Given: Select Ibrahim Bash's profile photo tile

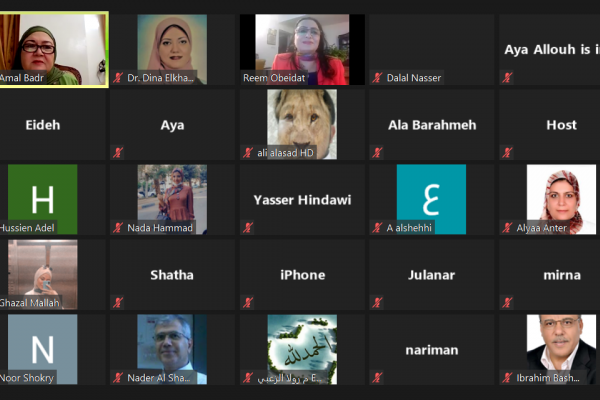Looking at the screenshot, I should pos(561,349).
